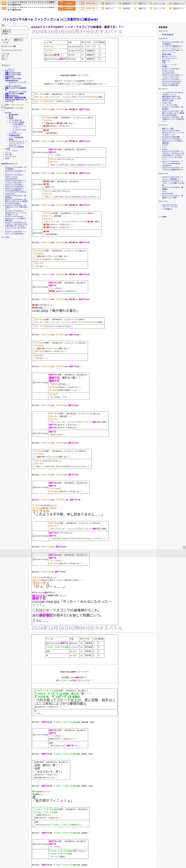Viewport: 186px width, 868px height.
Task: Open なりきりバトラー link
Action: [15, 134]
